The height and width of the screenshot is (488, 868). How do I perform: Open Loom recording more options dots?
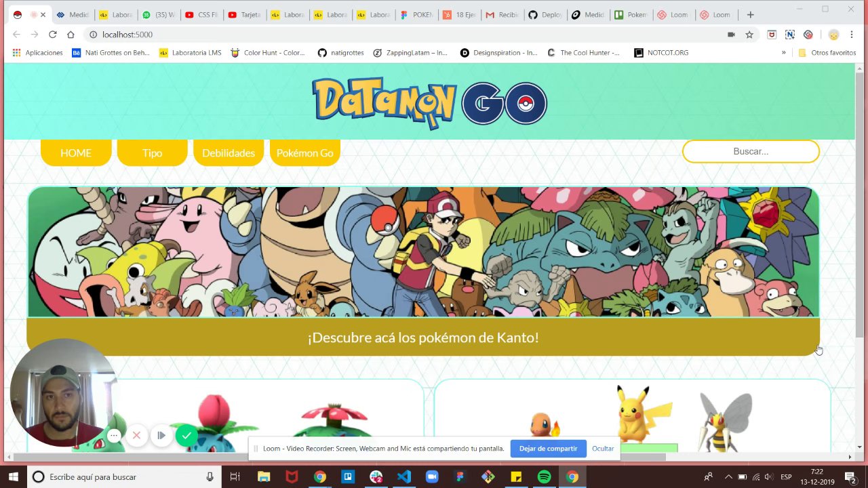(114, 436)
